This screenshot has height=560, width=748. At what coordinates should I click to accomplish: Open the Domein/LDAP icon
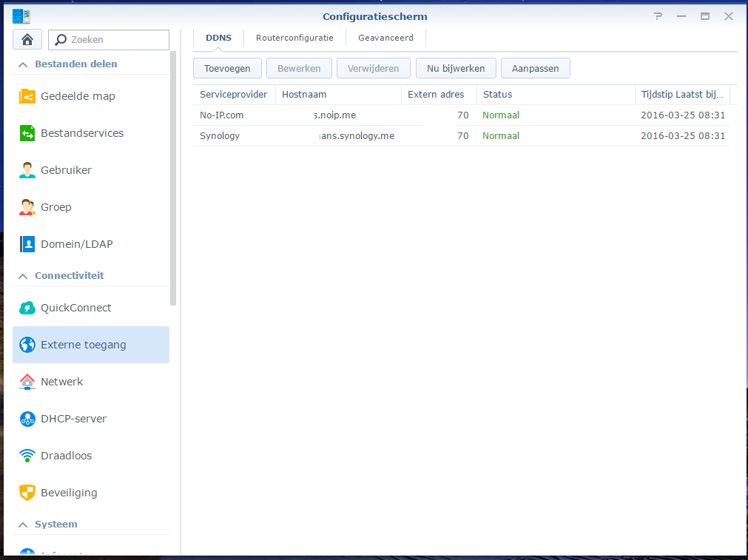27,244
